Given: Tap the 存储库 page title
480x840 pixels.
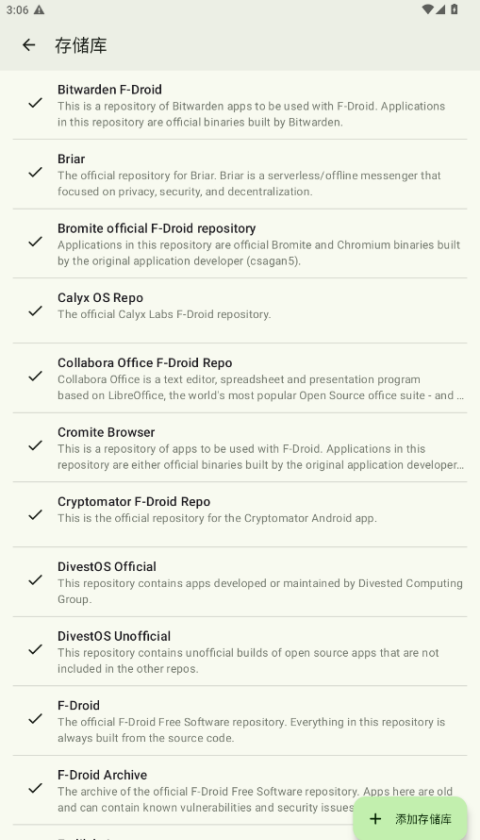Looking at the screenshot, I should pyautogui.click(x=81, y=46).
